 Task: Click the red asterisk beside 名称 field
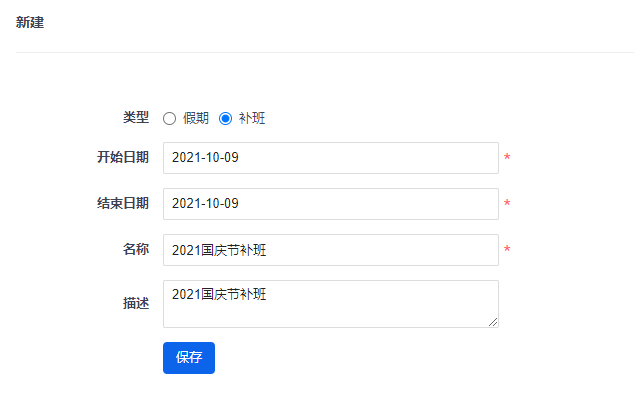click(507, 249)
